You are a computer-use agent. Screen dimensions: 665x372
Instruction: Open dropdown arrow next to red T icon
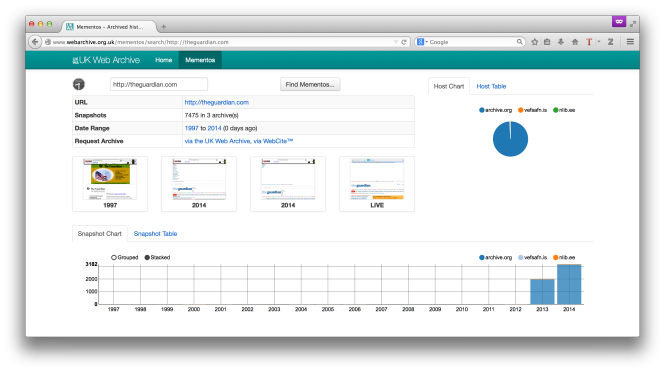pos(599,42)
